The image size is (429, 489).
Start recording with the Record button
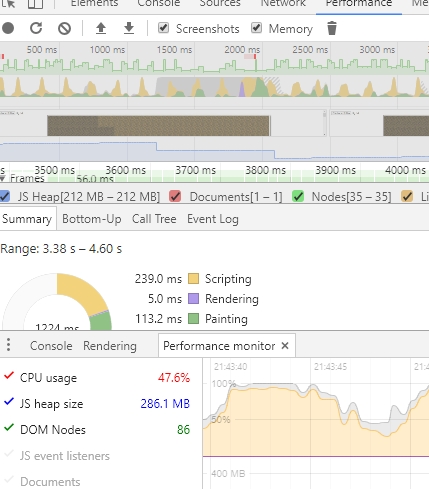click(x=8, y=28)
